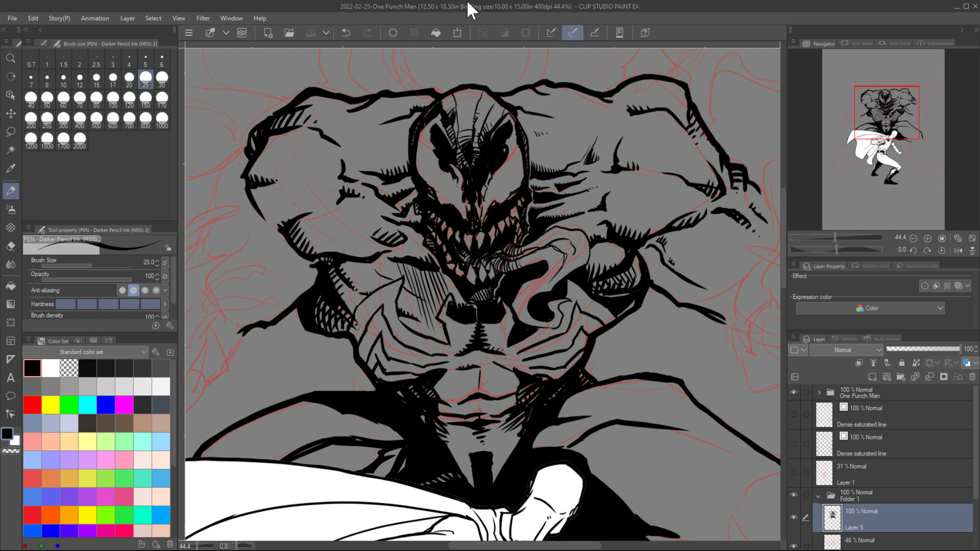The width and height of the screenshot is (980, 551).
Task: Open the Filter menu
Action: [203, 18]
